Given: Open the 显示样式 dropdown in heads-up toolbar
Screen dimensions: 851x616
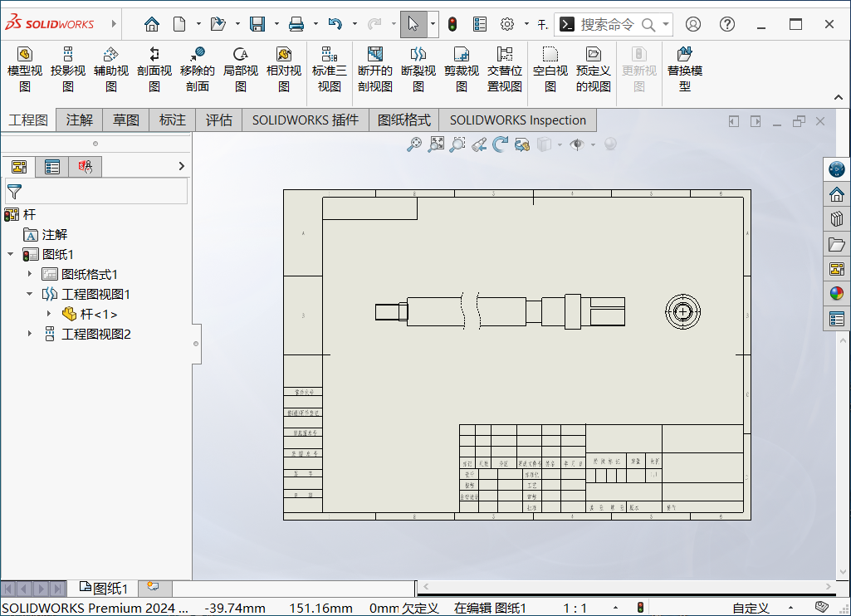Looking at the screenshot, I should coord(560,144).
